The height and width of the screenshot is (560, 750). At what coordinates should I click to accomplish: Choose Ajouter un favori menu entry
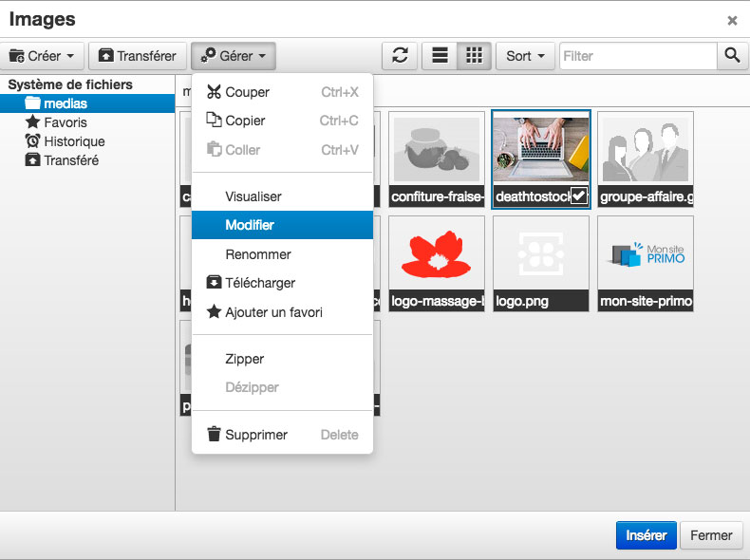click(282, 312)
